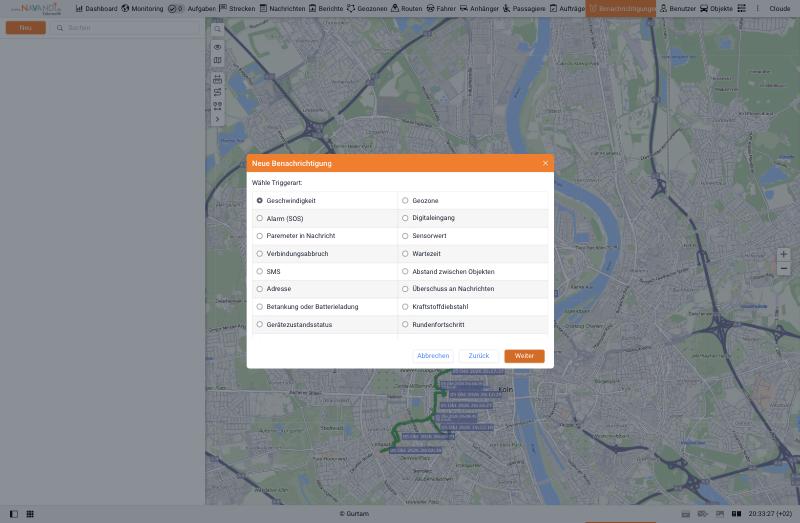Image resolution: width=800 pixels, height=523 pixels.
Task: Open the Cloude user menu
Action: pyautogui.click(x=779, y=9)
